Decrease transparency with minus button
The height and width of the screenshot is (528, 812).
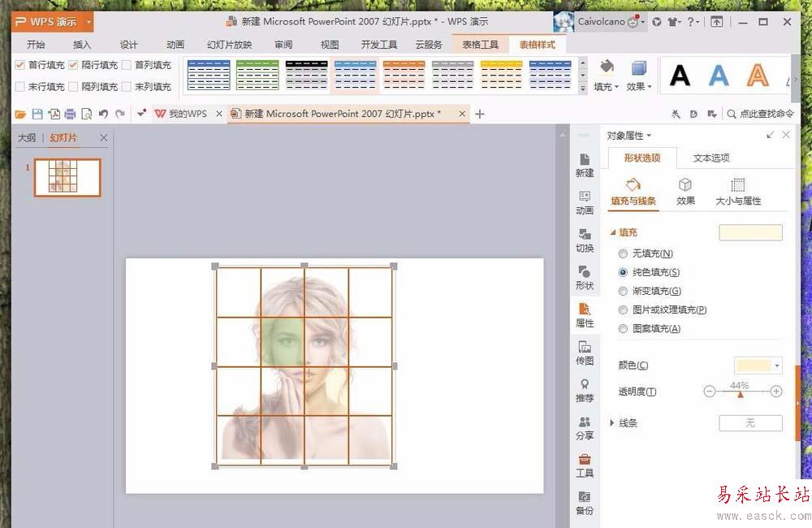(710, 392)
